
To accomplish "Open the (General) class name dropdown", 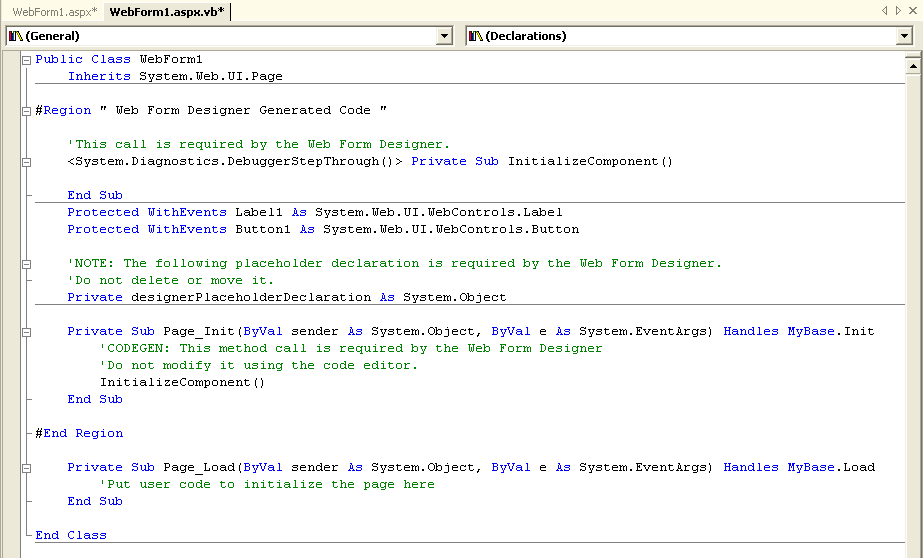I will pyautogui.click(x=445, y=36).
